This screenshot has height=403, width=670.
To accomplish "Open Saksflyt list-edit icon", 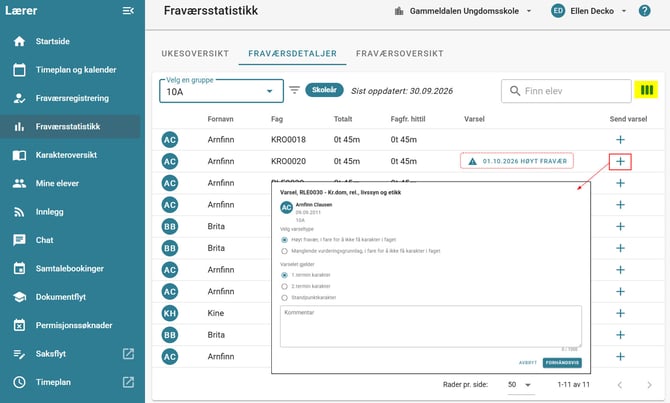I will (x=19, y=354).
